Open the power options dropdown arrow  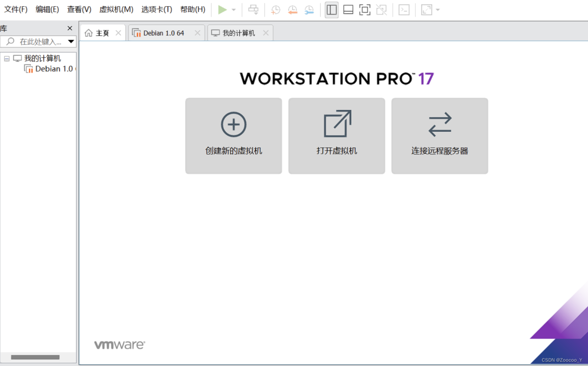[x=234, y=10]
